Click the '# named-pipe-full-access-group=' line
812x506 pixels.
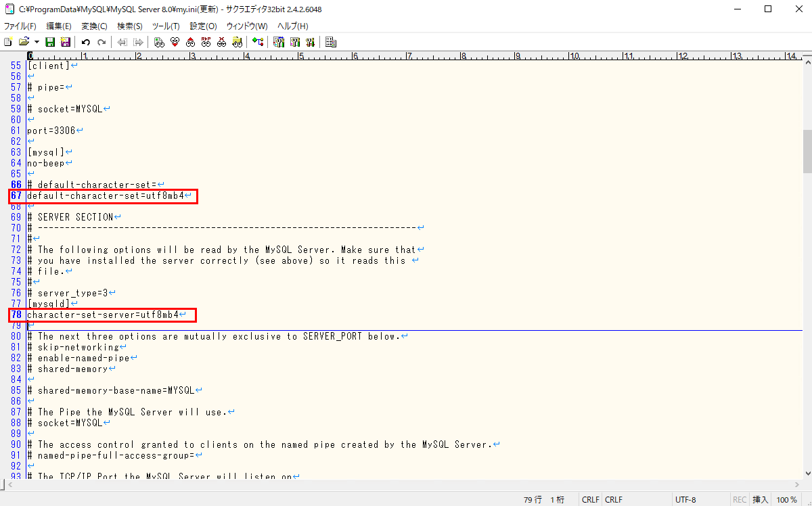[x=111, y=455]
